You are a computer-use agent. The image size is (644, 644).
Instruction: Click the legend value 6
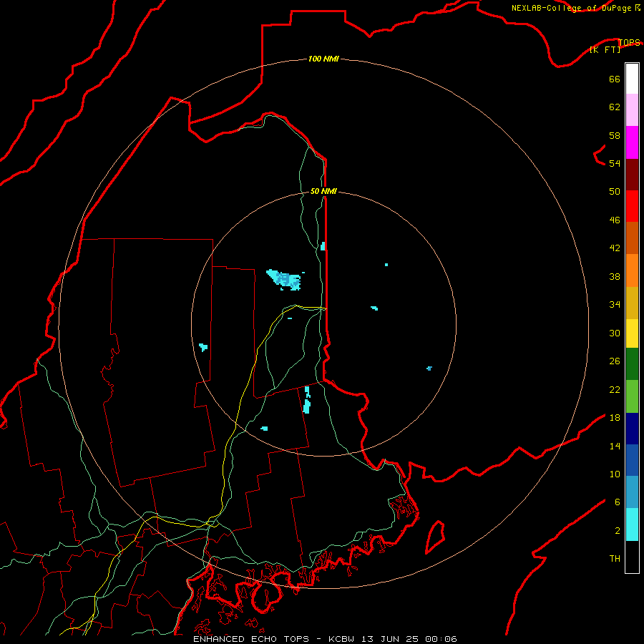618,502
